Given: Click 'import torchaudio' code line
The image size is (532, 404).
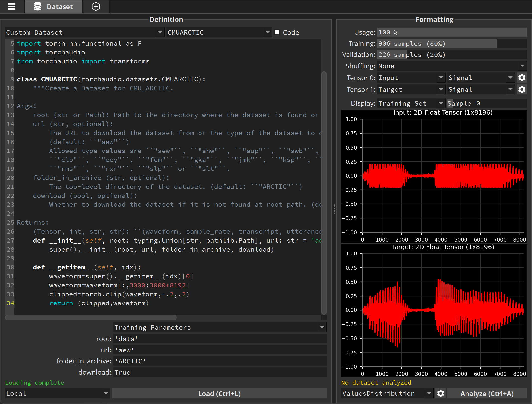Looking at the screenshot, I should tap(51, 52).
